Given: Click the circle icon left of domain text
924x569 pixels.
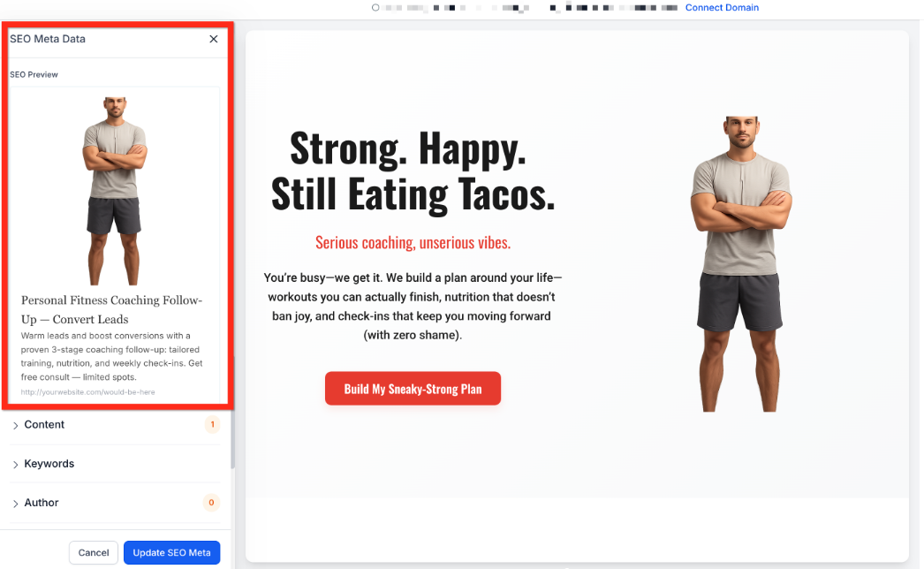Looking at the screenshot, I should click(375, 8).
